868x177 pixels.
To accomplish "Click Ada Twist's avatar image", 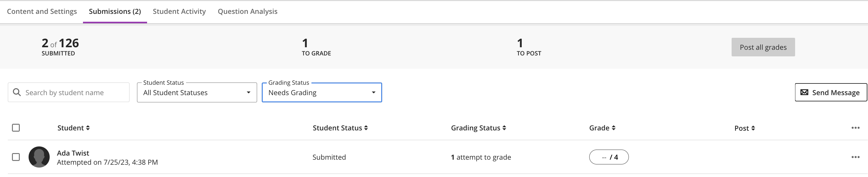I will coord(39,157).
